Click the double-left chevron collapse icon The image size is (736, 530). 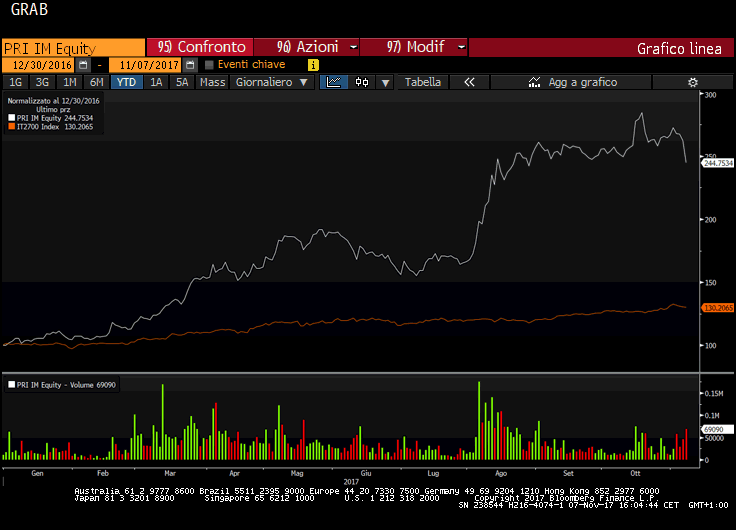pyautogui.click(x=469, y=82)
